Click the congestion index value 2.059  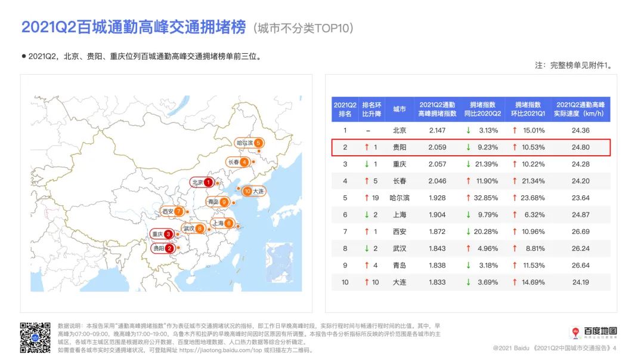click(437, 147)
